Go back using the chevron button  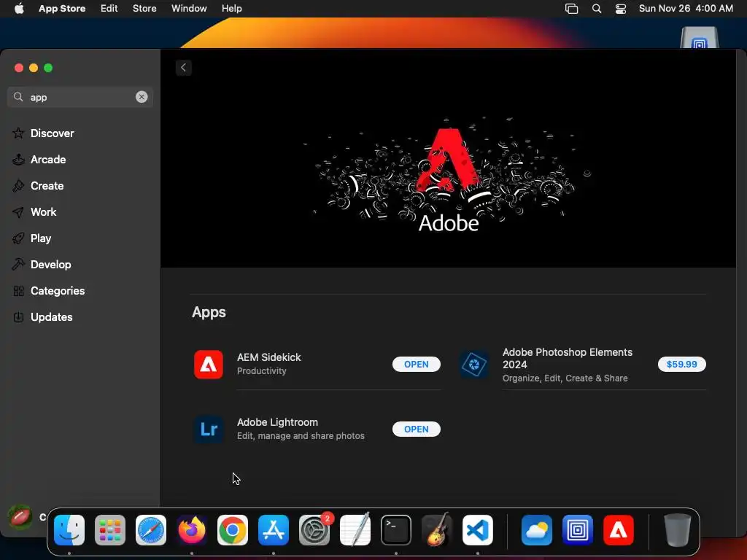(183, 68)
